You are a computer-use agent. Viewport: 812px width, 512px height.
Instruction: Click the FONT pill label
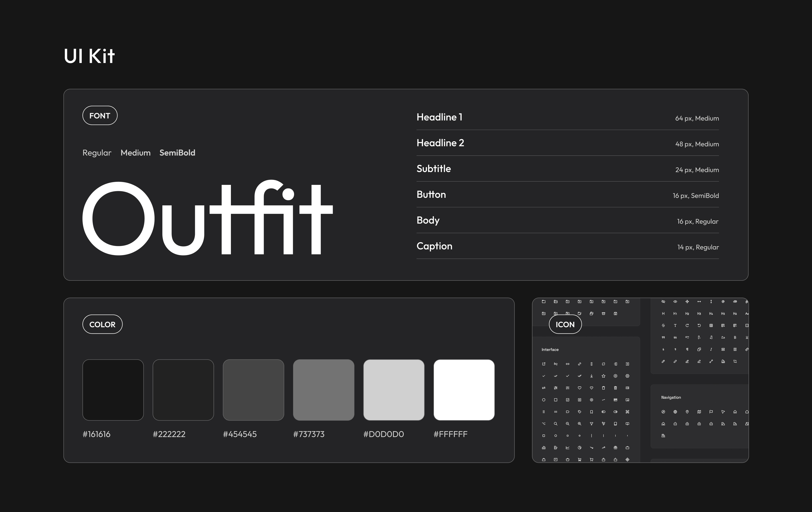[100, 116]
